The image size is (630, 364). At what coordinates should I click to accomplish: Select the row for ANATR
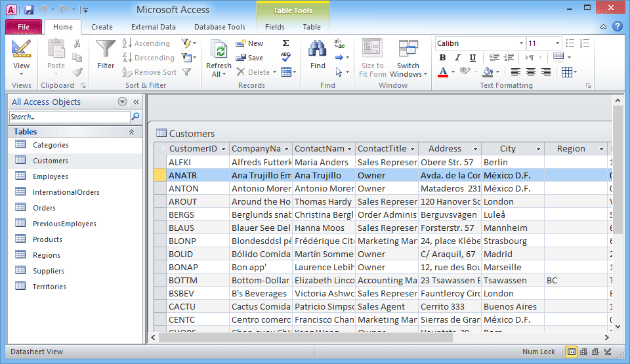point(160,176)
